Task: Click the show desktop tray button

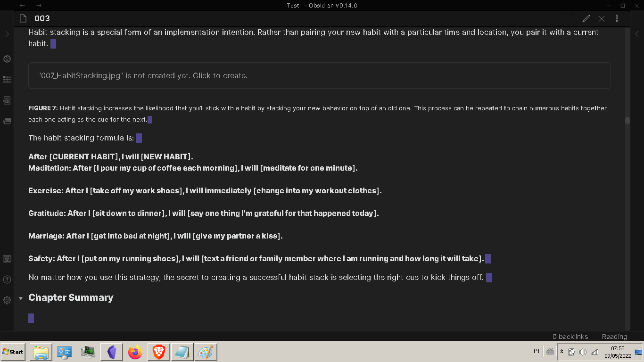Action: 638,352
